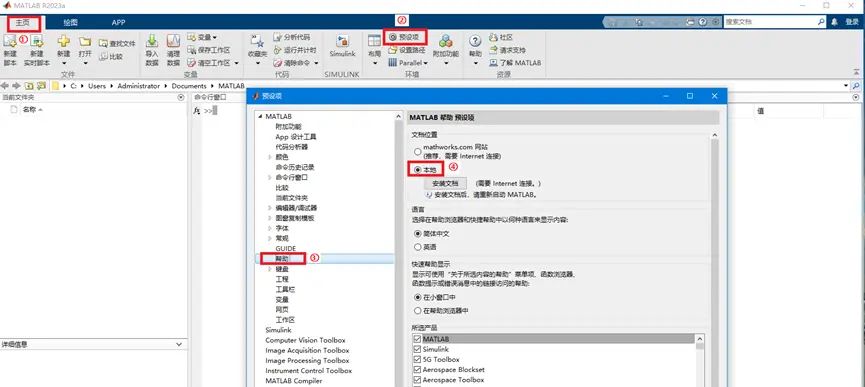Click the 新建脚本 (New Script) icon
Viewport: 865px width, 387px height.
[x=9, y=41]
